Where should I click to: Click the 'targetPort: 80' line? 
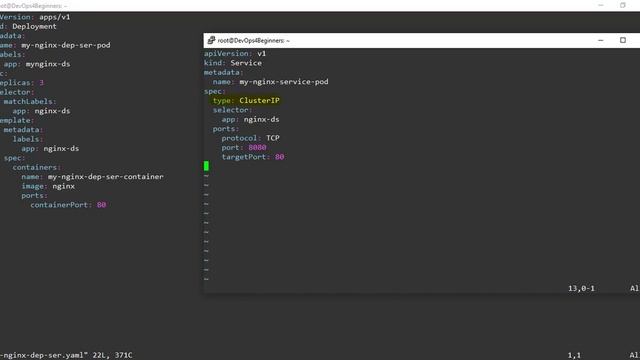tap(253, 157)
